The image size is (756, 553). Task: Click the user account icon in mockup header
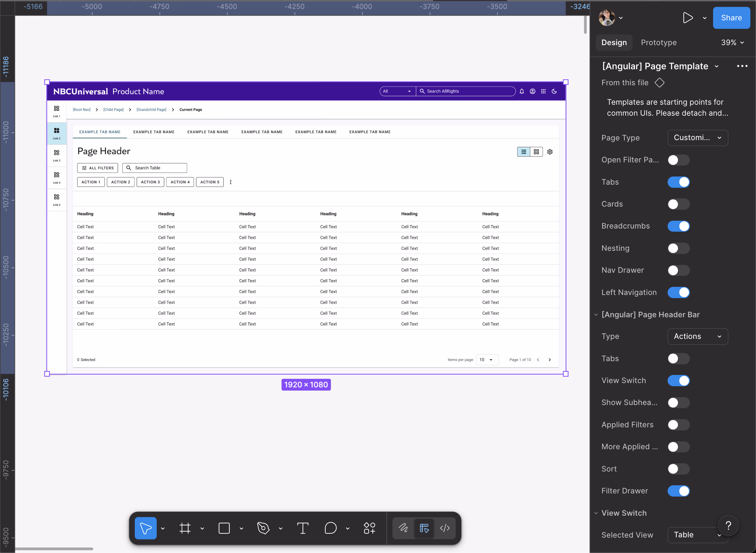(x=533, y=91)
